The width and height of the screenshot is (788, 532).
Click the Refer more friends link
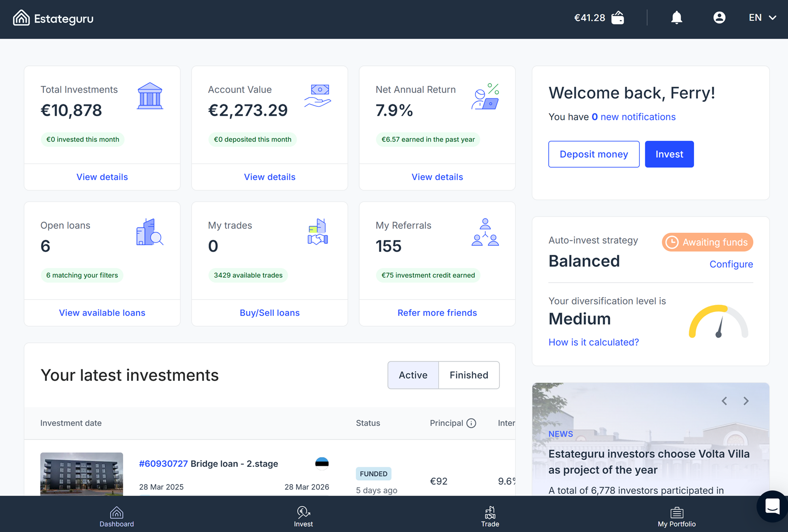click(x=437, y=313)
